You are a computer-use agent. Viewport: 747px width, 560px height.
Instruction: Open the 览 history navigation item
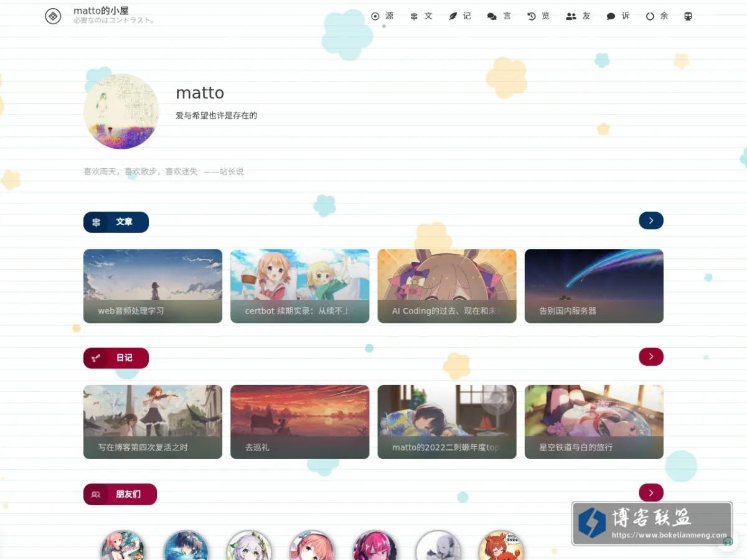pyautogui.click(x=538, y=16)
